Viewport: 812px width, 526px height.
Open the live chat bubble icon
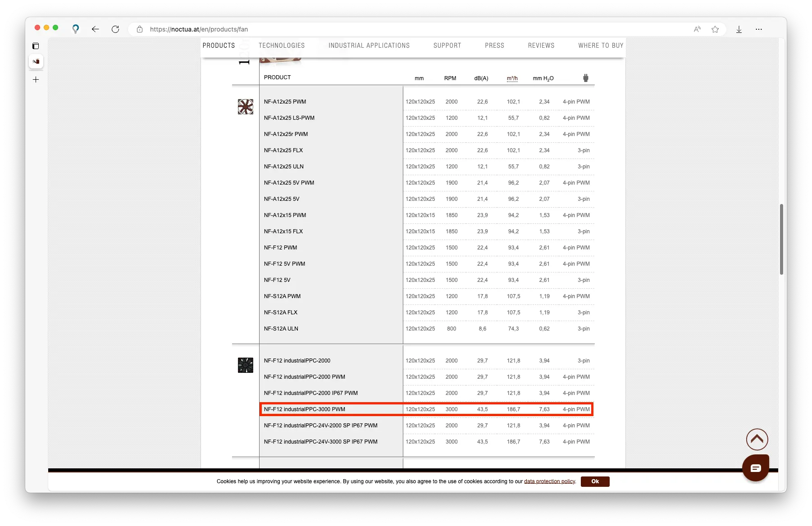click(x=756, y=468)
